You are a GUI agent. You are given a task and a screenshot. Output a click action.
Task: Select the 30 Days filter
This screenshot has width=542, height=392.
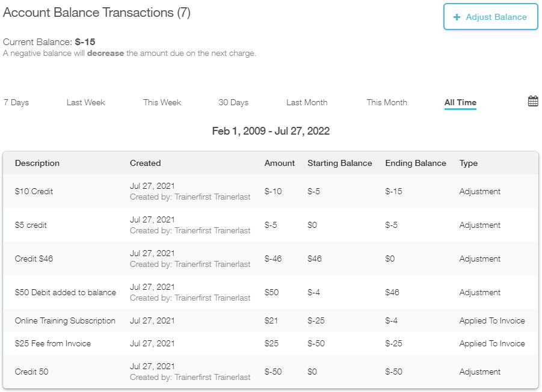point(233,102)
